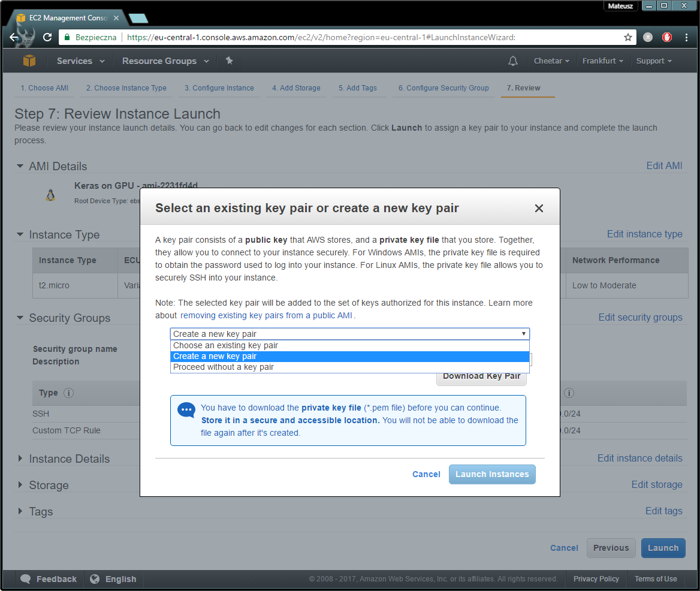700x591 pixels.
Task: Click Edit storage link
Action: (657, 484)
